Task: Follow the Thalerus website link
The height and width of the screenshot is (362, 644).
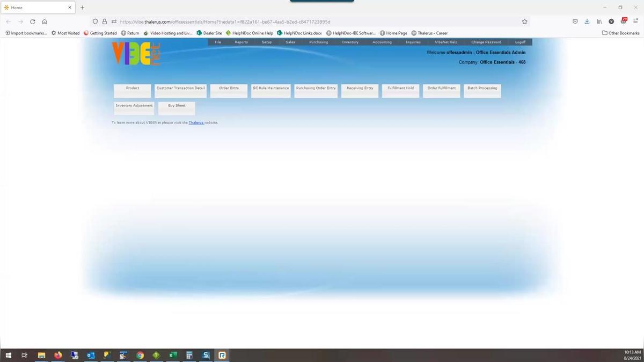Action: click(x=196, y=122)
